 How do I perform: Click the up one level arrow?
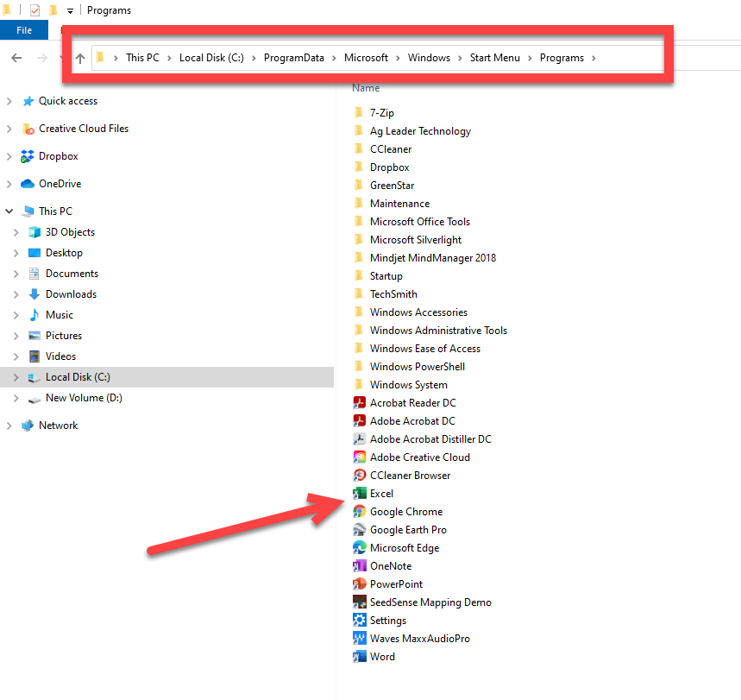[x=79, y=58]
